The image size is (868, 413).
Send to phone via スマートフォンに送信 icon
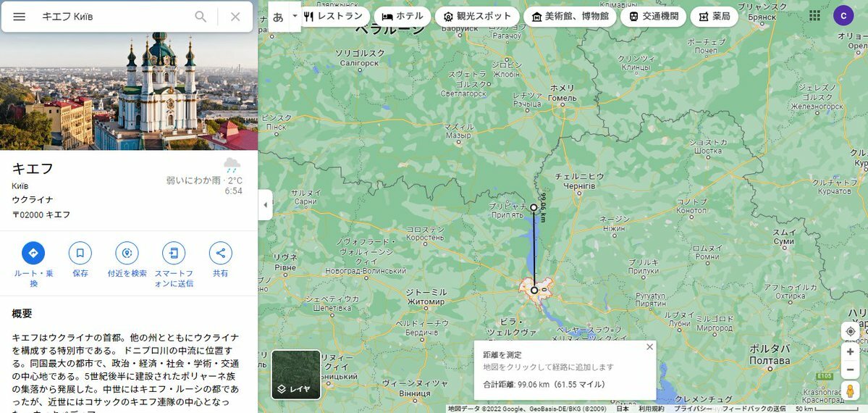(x=174, y=253)
